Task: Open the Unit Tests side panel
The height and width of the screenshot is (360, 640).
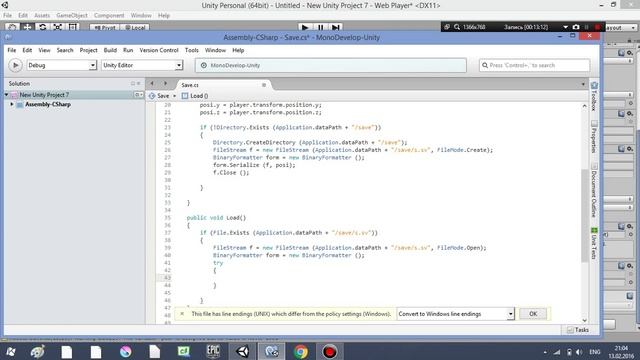Action: pos(594,243)
